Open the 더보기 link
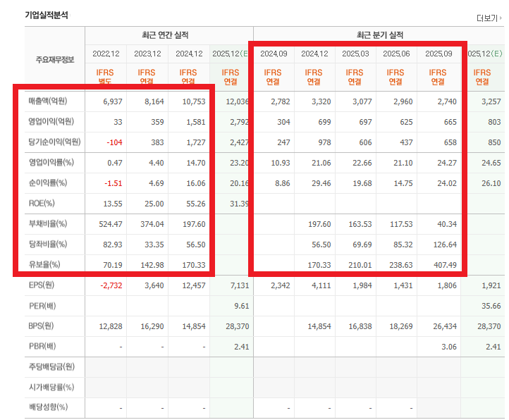Screen dimensions: 509x420 click(486, 18)
